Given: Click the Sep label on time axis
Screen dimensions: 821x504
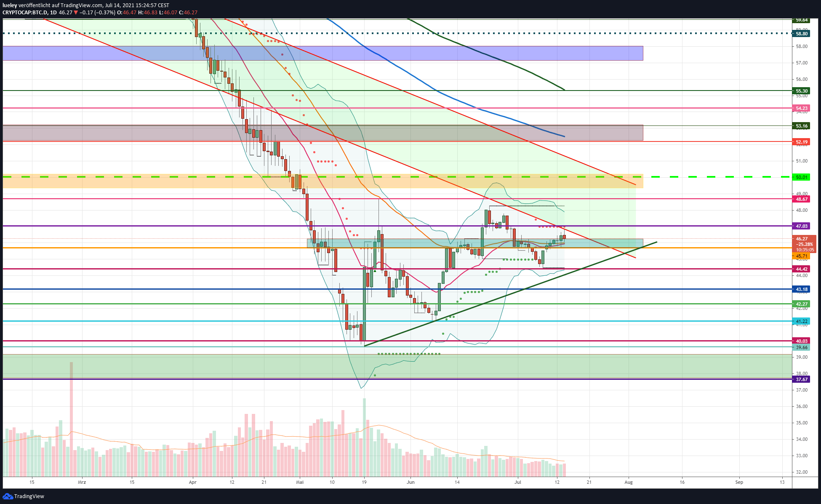Looking at the screenshot, I should 739,482.
